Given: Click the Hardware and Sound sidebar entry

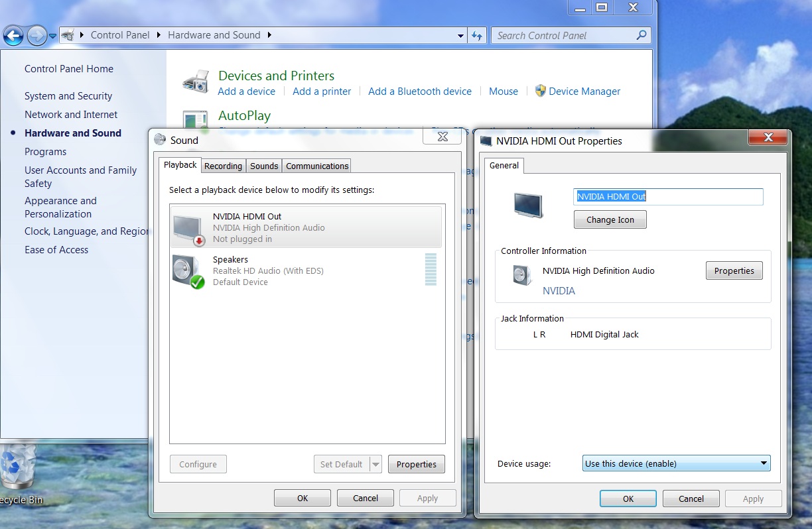Looking at the screenshot, I should click(73, 133).
